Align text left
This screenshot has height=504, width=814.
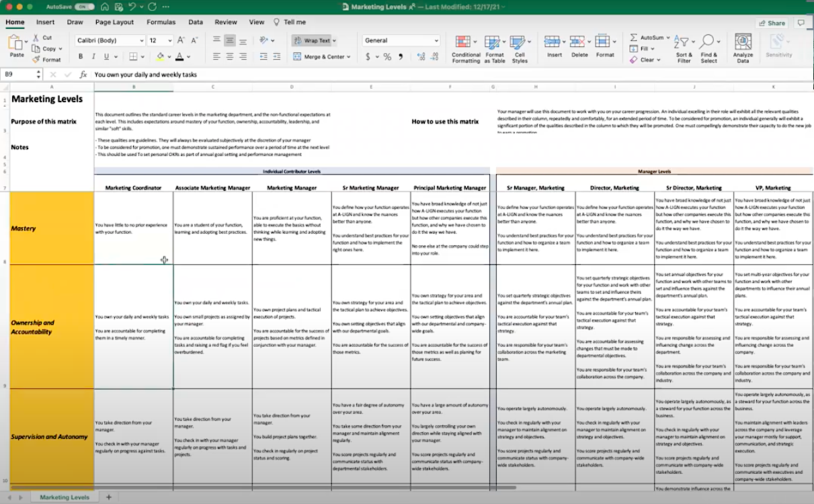(x=216, y=56)
